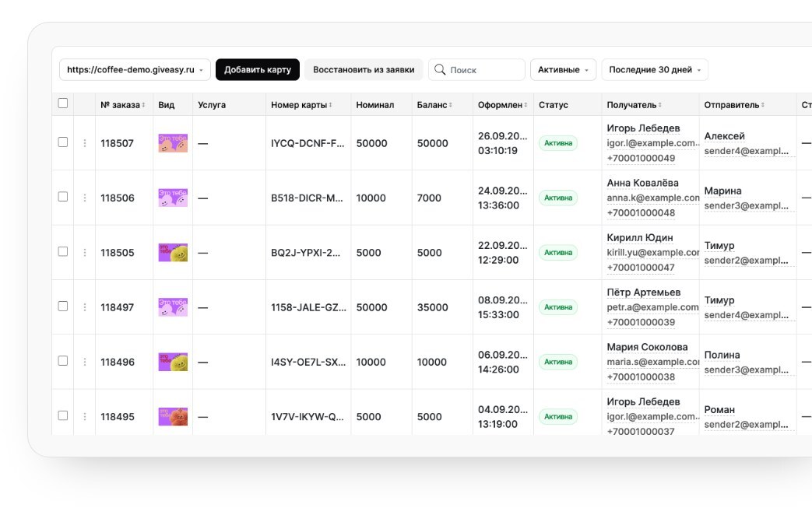Click order number 118507
Image resolution: width=812 pixels, height=508 pixels.
tap(117, 143)
